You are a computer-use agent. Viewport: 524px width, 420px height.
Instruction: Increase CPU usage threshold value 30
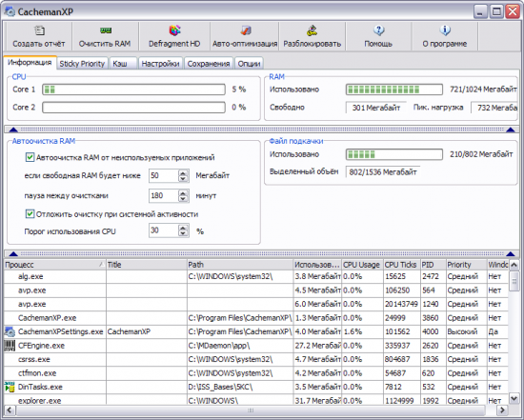183,228
